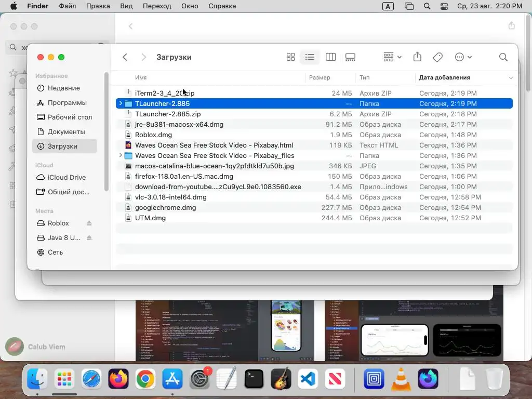The height and width of the screenshot is (399, 532).
Task: Select jre-8u381-macosx-x64.dmg file
Action: pos(314,124)
